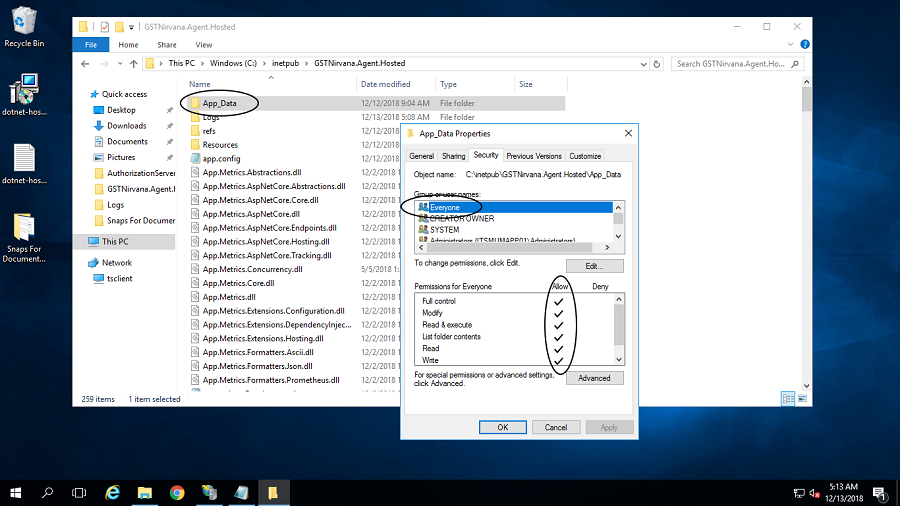Click network tray icon
900x506 pixels.
point(799,493)
